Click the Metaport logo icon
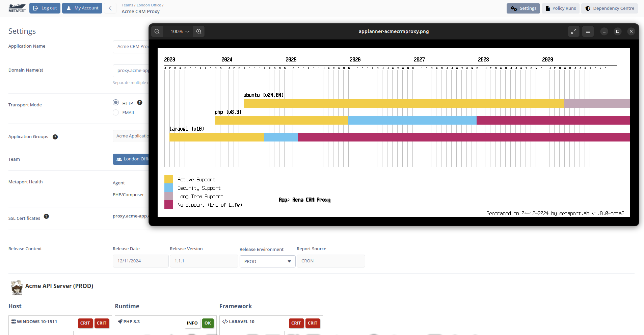 17,8
